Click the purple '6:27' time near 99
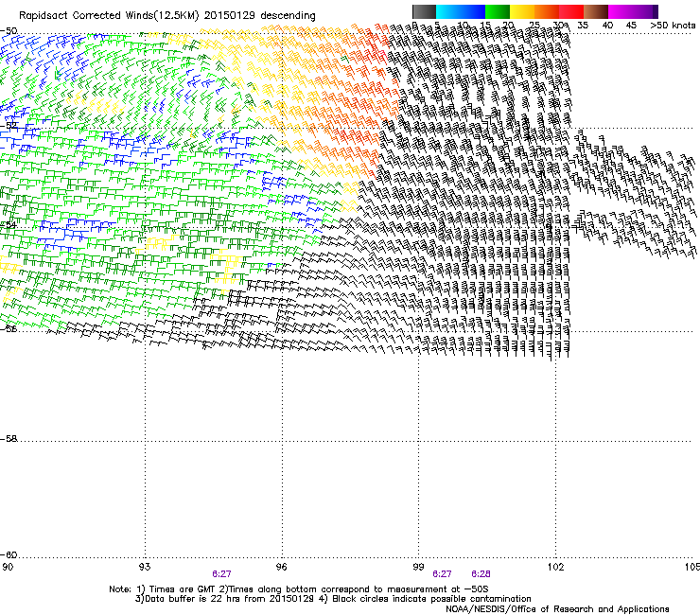The height and width of the screenshot is (615, 700). pos(442,574)
